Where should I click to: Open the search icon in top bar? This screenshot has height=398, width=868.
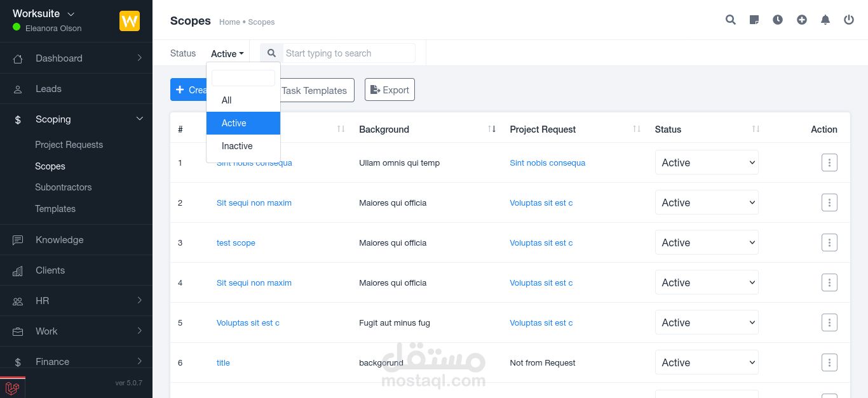[x=731, y=20]
